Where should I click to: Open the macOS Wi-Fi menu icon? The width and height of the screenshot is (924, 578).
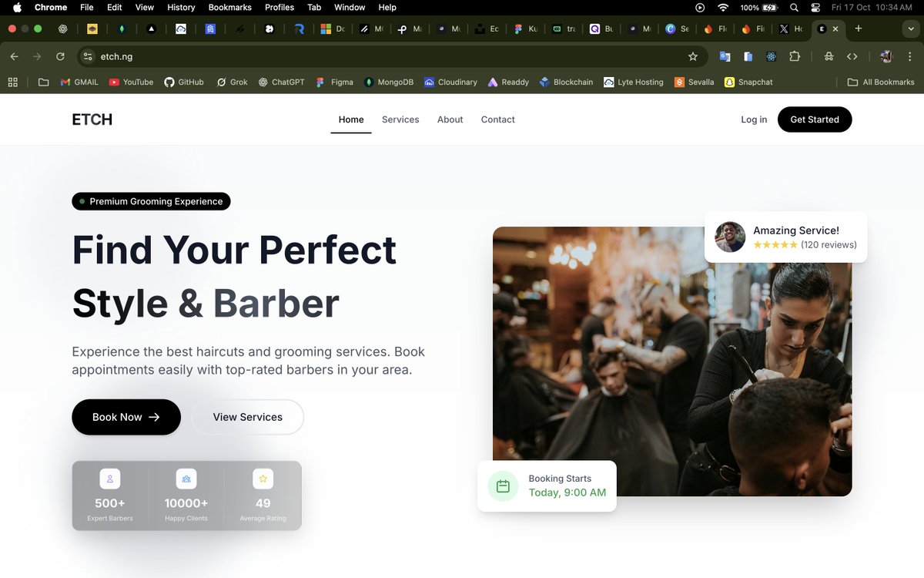pyautogui.click(x=722, y=8)
